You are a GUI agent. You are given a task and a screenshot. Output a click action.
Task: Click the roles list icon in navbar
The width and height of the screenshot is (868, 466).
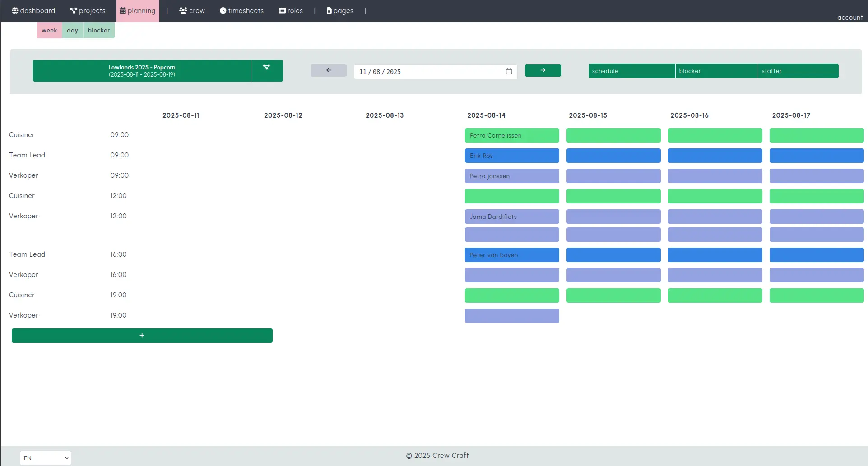(282, 10)
